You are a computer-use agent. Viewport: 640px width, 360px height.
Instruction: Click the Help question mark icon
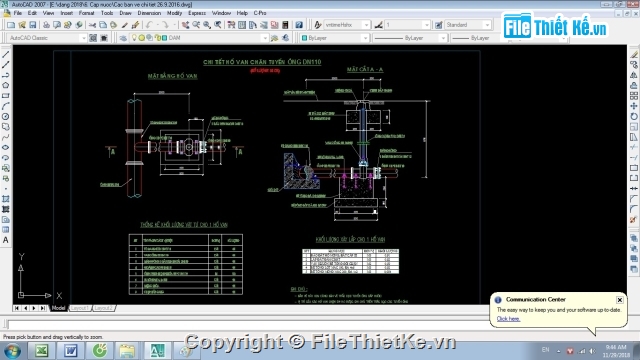tap(299, 25)
